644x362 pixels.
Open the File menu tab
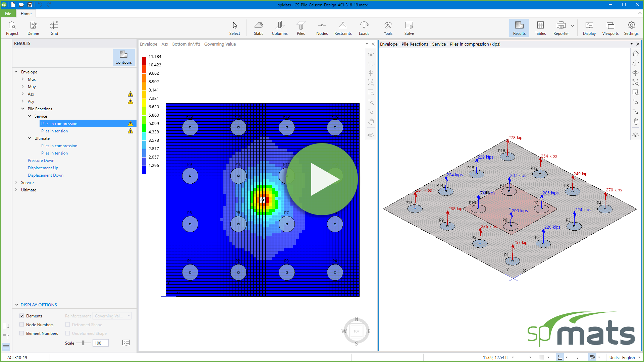pyautogui.click(x=8, y=14)
